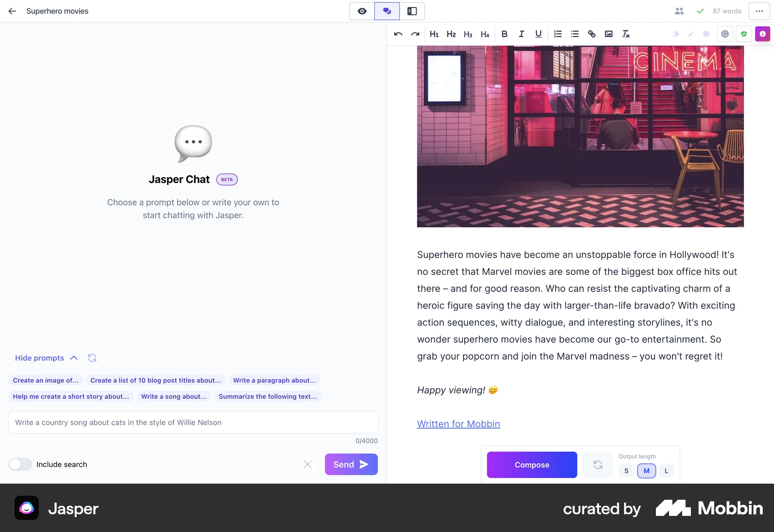Redo the last edit
Viewport: 774px width, 532px height.
tap(415, 34)
